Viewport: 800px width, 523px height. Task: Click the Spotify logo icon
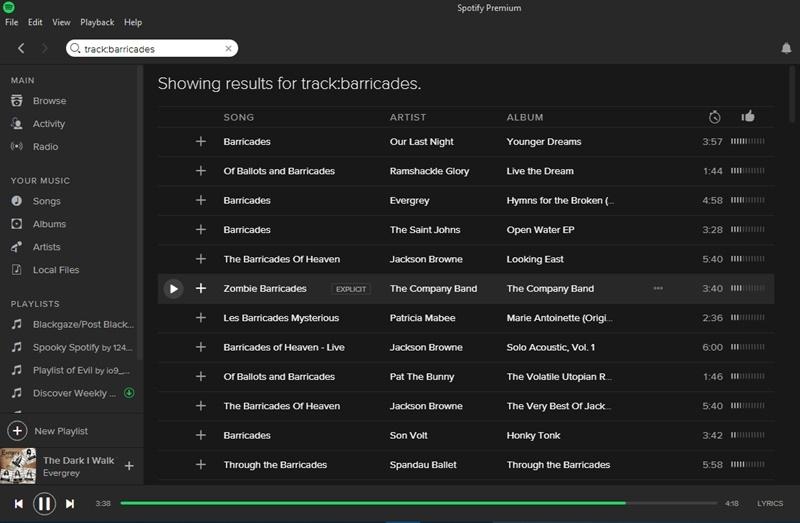click(9, 7)
